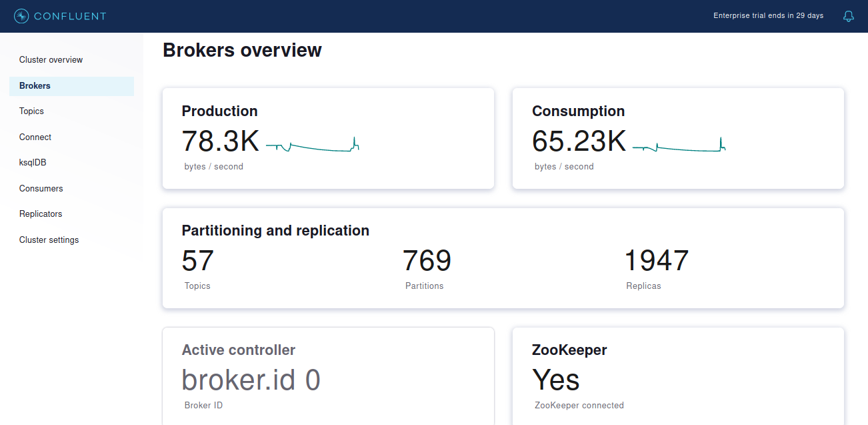Click the Enterprise trial ends notice
This screenshot has height=425, width=868.
[768, 16]
